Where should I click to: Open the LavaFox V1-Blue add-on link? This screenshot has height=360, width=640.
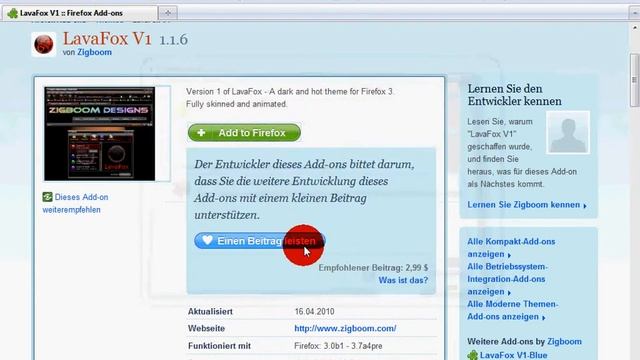(513, 355)
